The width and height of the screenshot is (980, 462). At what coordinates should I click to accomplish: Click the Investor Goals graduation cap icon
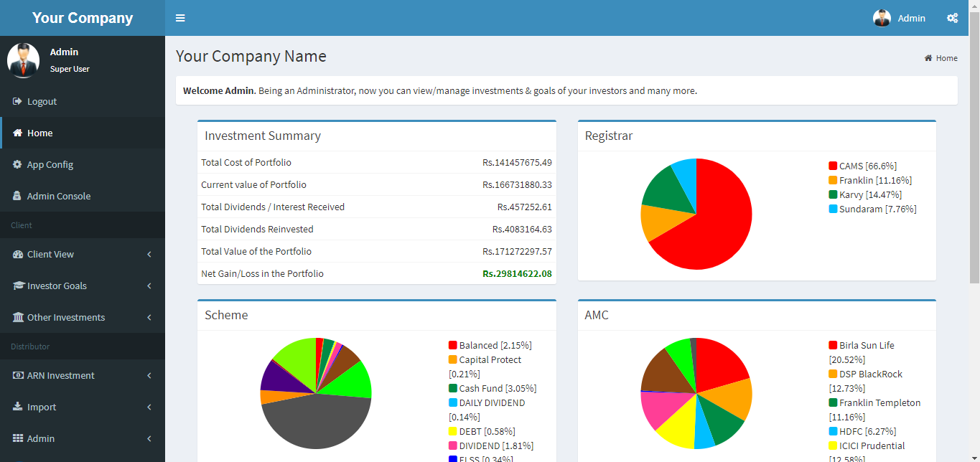pyautogui.click(x=18, y=286)
